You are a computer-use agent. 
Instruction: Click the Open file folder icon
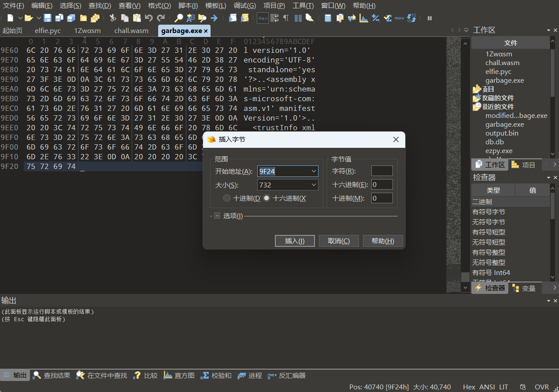[x=29, y=18]
